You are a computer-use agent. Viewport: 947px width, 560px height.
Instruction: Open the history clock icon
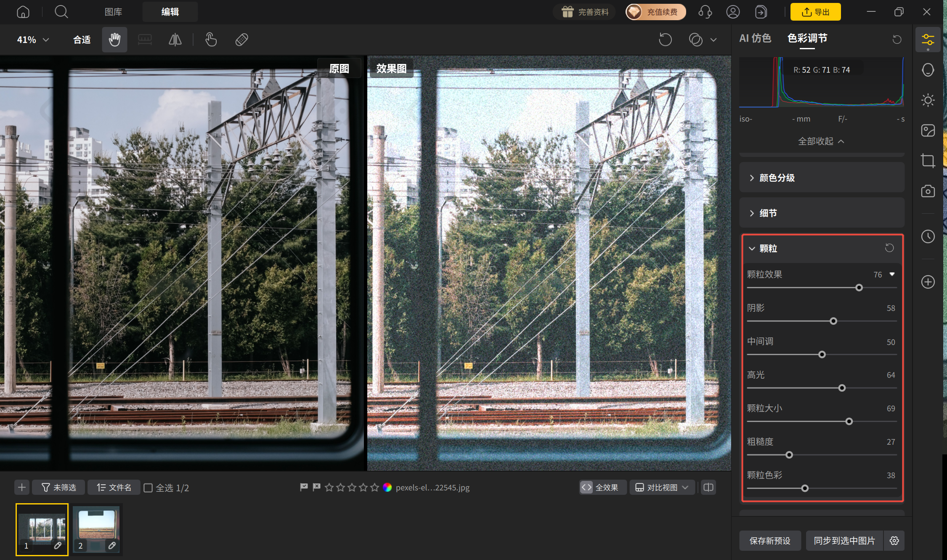tap(928, 236)
